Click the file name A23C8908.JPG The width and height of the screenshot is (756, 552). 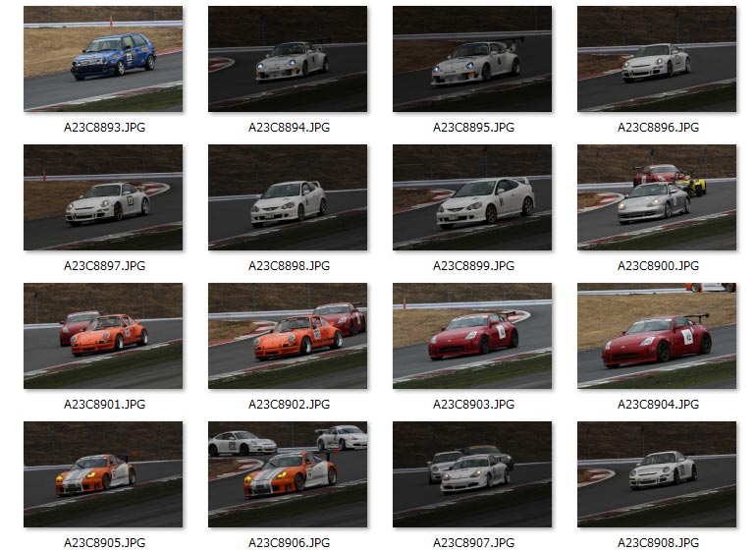point(659,543)
